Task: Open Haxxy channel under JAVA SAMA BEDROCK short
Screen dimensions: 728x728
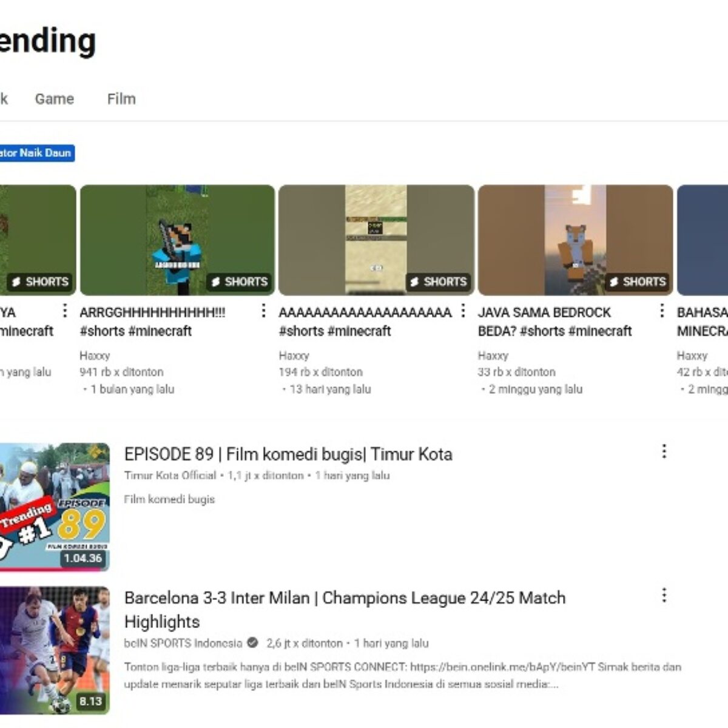Action: tap(493, 356)
